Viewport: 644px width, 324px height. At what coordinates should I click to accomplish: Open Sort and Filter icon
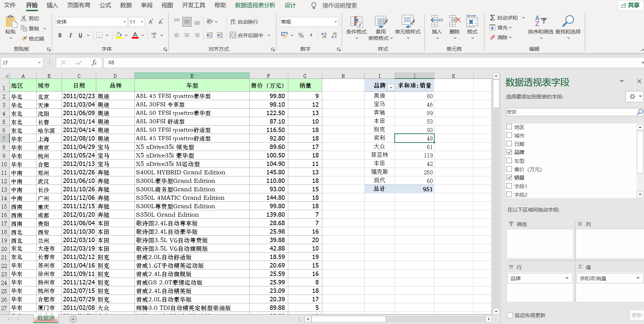coord(541,21)
